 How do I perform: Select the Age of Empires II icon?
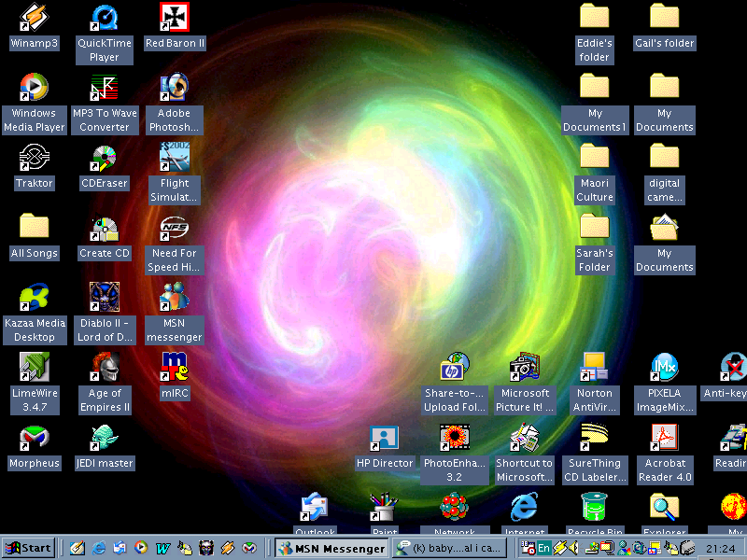tap(104, 368)
